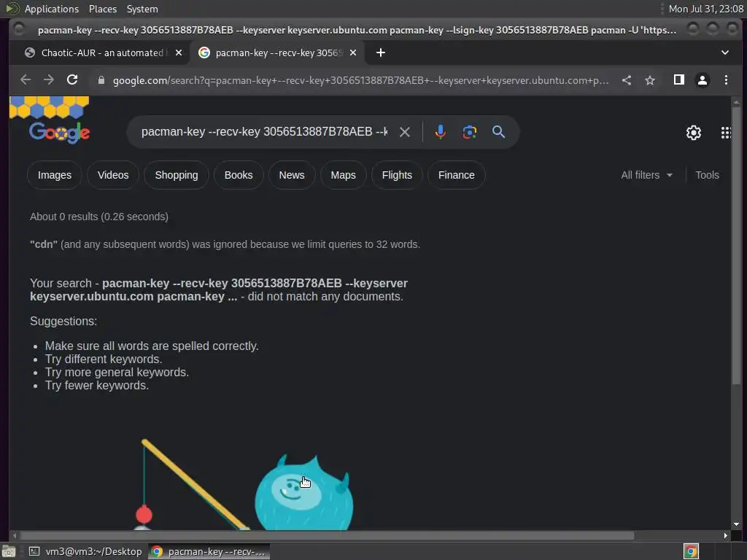Open the Places menu
This screenshot has width=747, height=560.
point(102,9)
